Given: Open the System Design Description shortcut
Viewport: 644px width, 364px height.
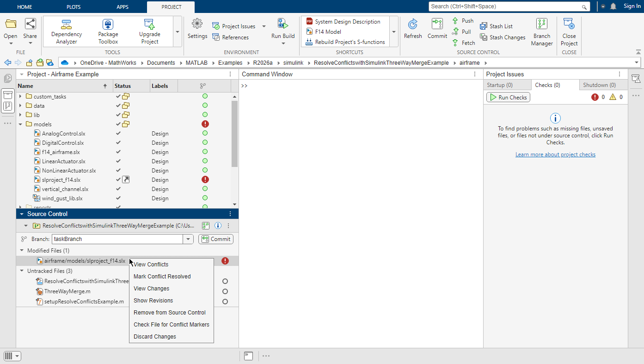Looking at the screenshot, I should pyautogui.click(x=343, y=22).
